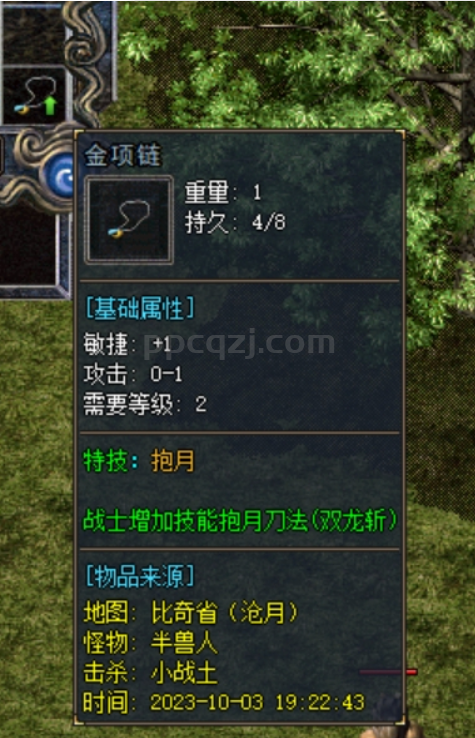
Task: Click the 怪物: 半兽人 line
Action: pyautogui.click(x=151, y=642)
